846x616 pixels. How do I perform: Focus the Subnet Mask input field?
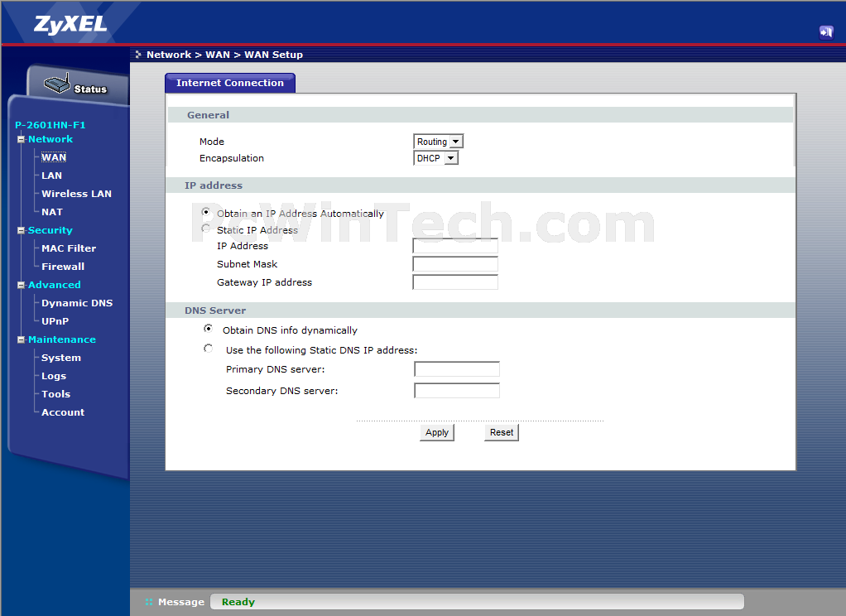[454, 264]
